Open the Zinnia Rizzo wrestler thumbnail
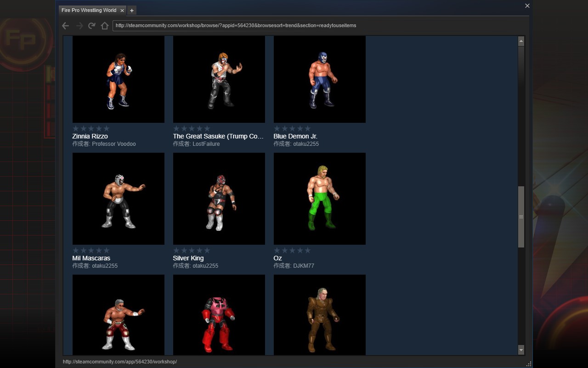This screenshot has width=588, height=368. click(x=119, y=79)
